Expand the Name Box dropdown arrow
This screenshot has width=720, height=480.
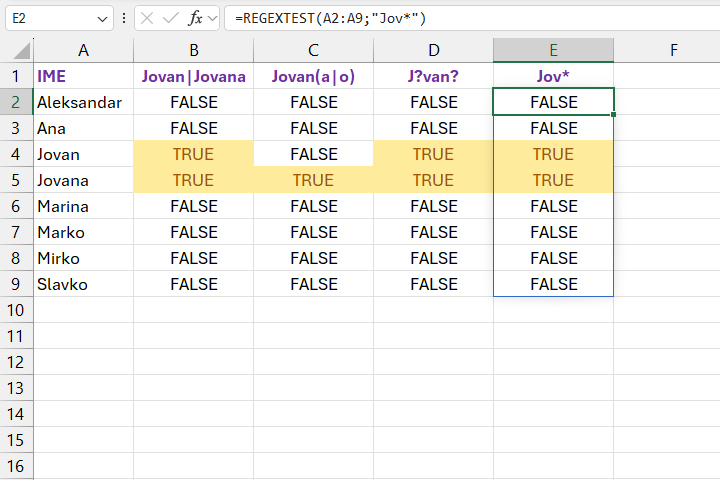[x=105, y=18]
